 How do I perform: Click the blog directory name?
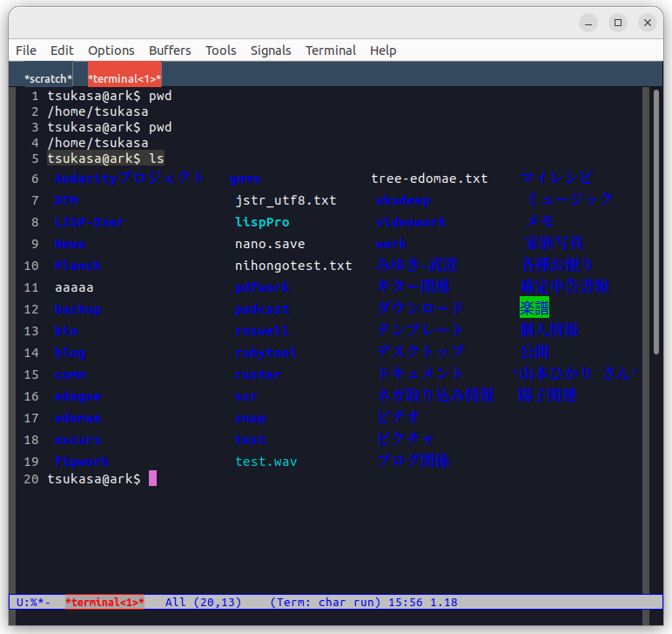[x=70, y=353]
